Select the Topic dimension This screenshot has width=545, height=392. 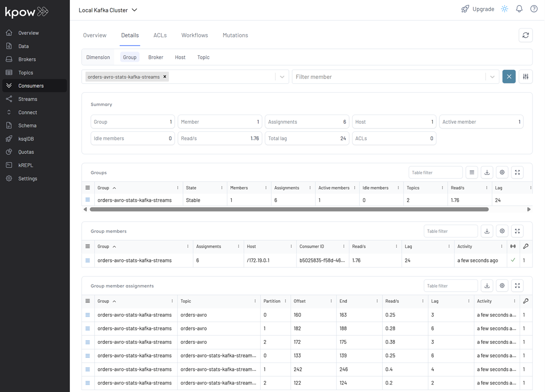point(203,57)
